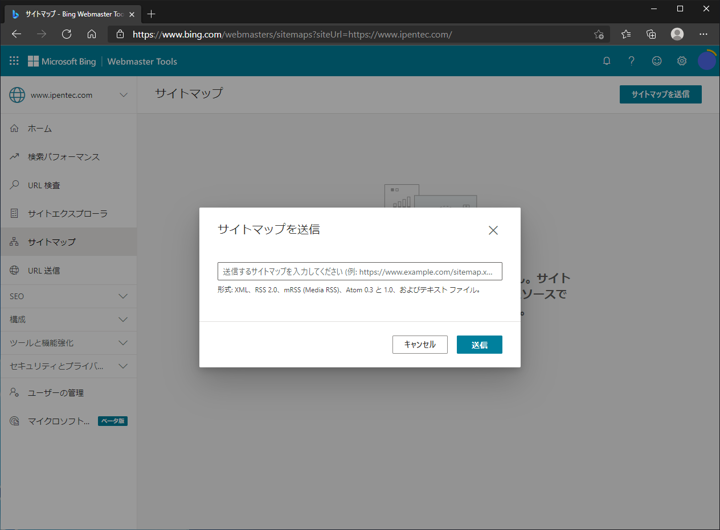The image size is (720, 530).
Task: Click the account avatar in Bing header
Action: coord(707,61)
